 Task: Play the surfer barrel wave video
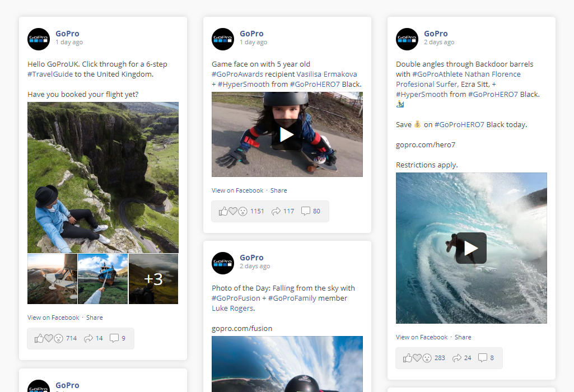coord(471,248)
